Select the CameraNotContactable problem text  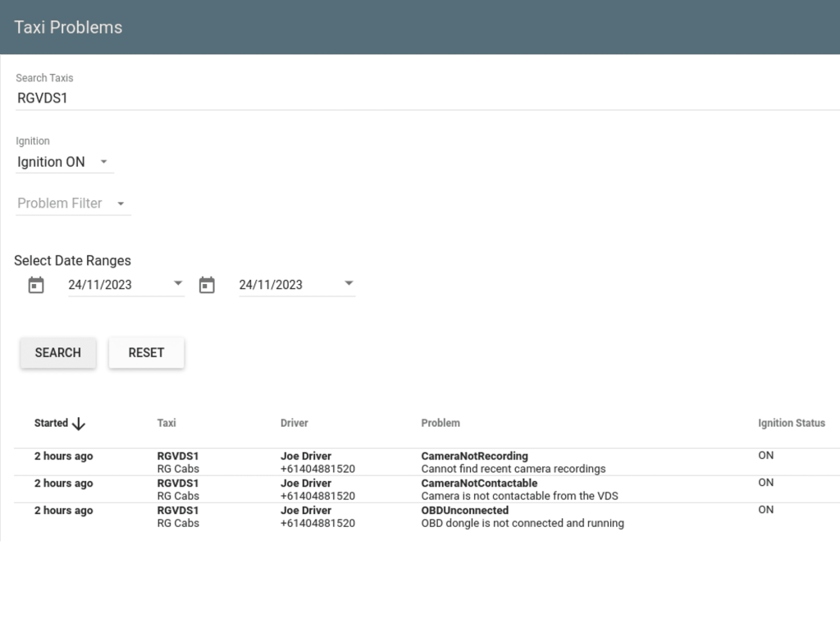click(x=479, y=484)
